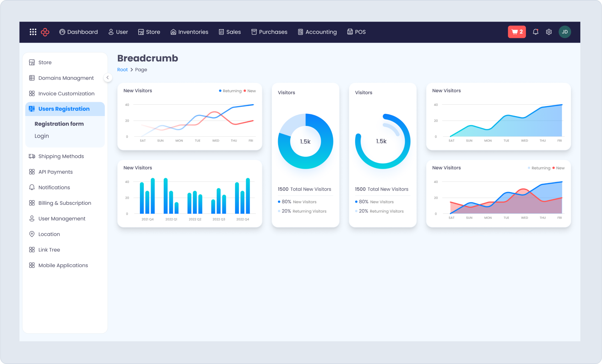The height and width of the screenshot is (364, 602).
Task: Click the Root breadcrumb link
Action: pyautogui.click(x=122, y=70)
